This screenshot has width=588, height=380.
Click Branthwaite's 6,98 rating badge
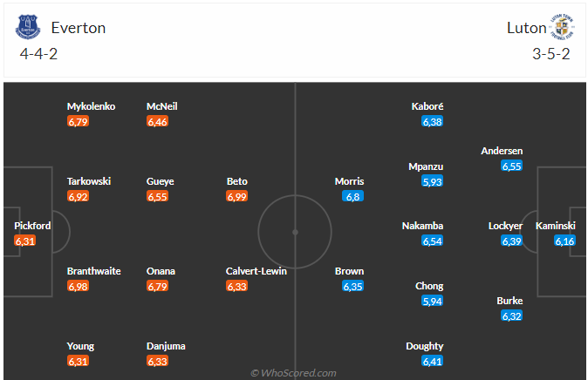(x=78, y=287)
